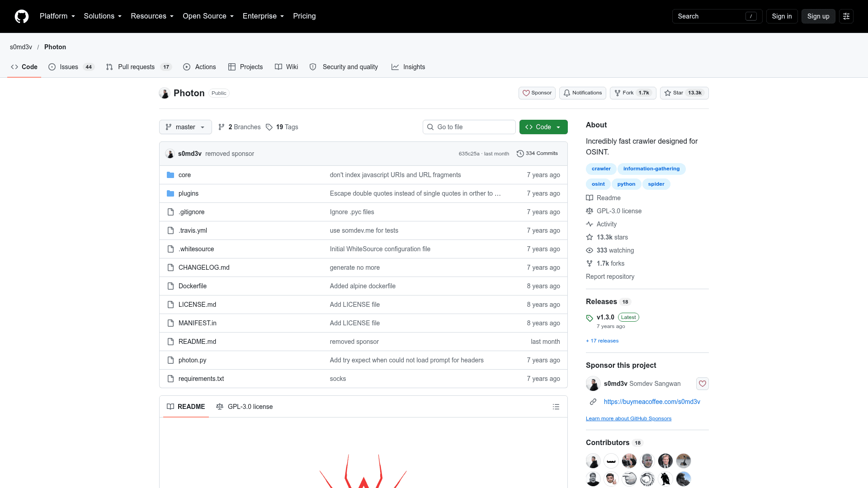Click the Go to file search field
The width and height of the screenshot is (868, 488).
pos(469,127)
